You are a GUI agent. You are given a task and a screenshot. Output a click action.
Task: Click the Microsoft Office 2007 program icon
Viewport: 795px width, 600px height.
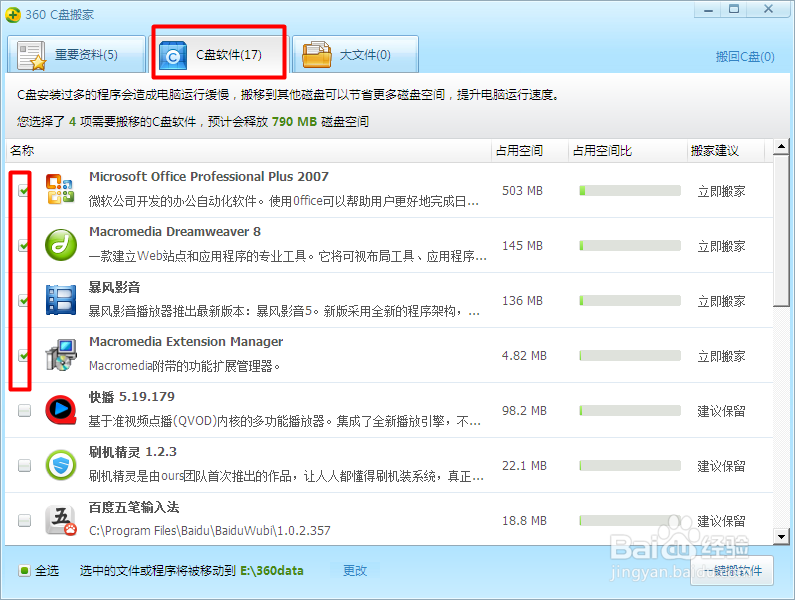click(x=60, y=189)
